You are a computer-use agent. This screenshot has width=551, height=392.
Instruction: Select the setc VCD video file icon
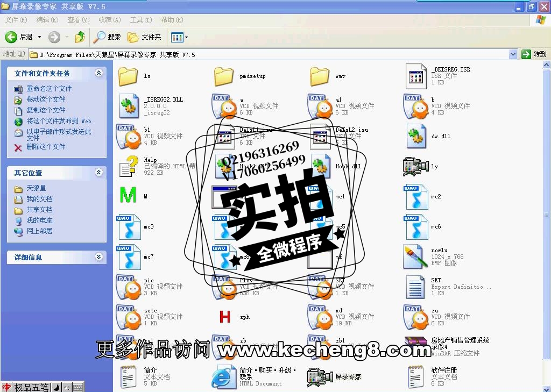(x=129, y=317)
